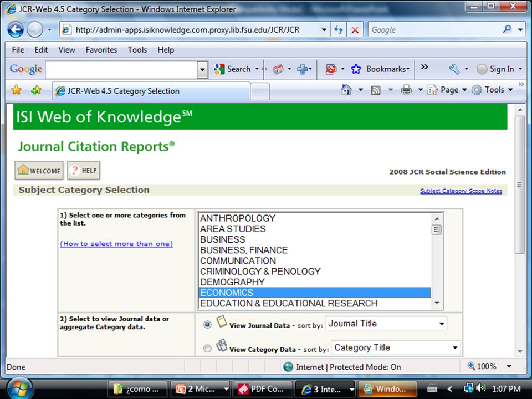Screen dimensions: 532x399
Task: Click the category list scroll down arrow
Action: click(437, 303)
